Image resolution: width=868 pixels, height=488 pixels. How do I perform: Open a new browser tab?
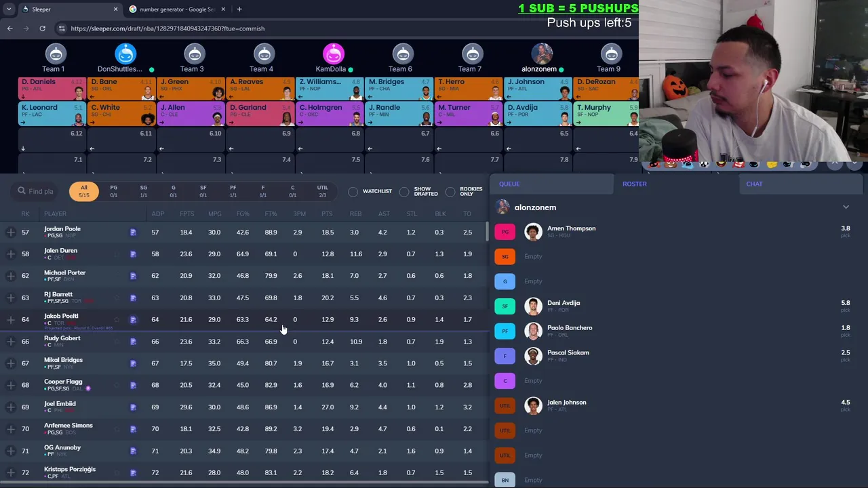click(239, 9)
